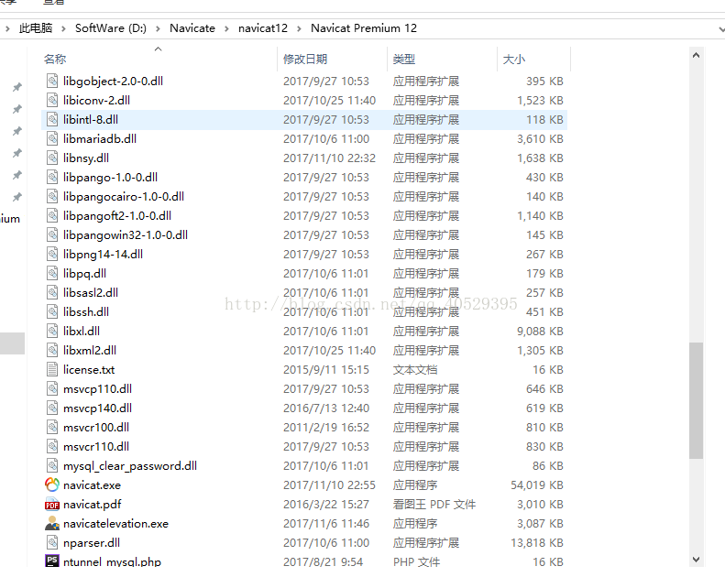Image resolution: width=725 pixels, height=588 pixels.
Task: Click the date 2016/3/22 15:27
Action: click(326, 505)
